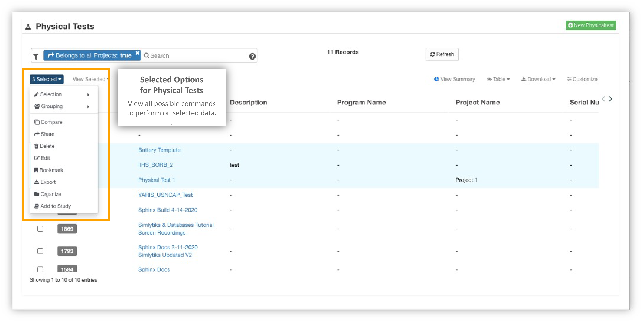Click the filter funnel icon
The height and width of the screenshot is (322, 644).
(36, 56)
